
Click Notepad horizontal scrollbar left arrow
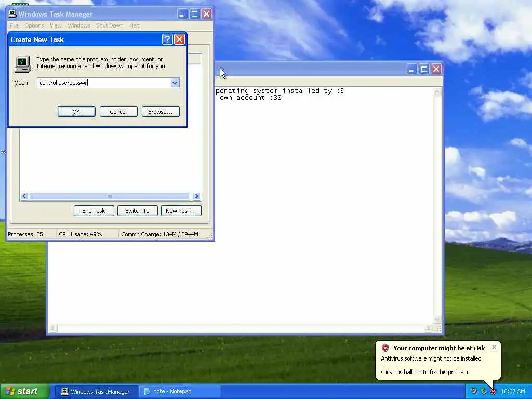[x=53, y=328]
